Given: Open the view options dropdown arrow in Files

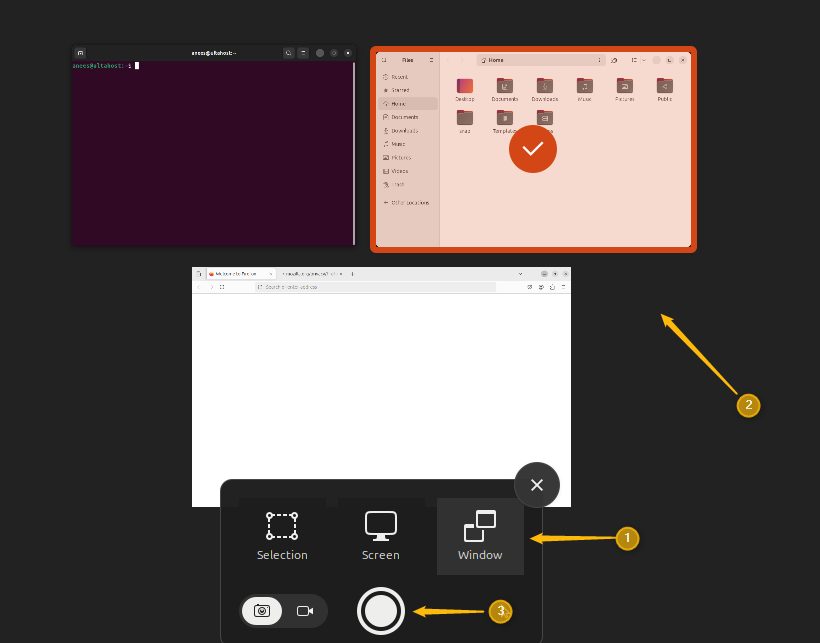Looking at the screenshot, I should pos(644,60).
